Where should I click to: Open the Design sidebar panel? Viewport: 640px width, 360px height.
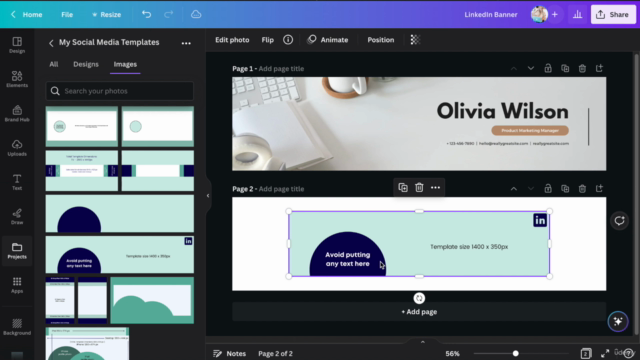coord(17,45)
